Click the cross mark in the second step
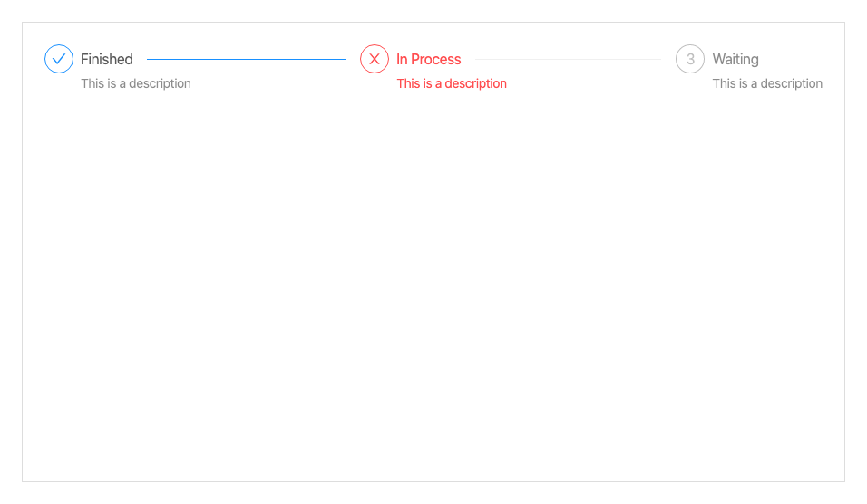 (375, 59)
